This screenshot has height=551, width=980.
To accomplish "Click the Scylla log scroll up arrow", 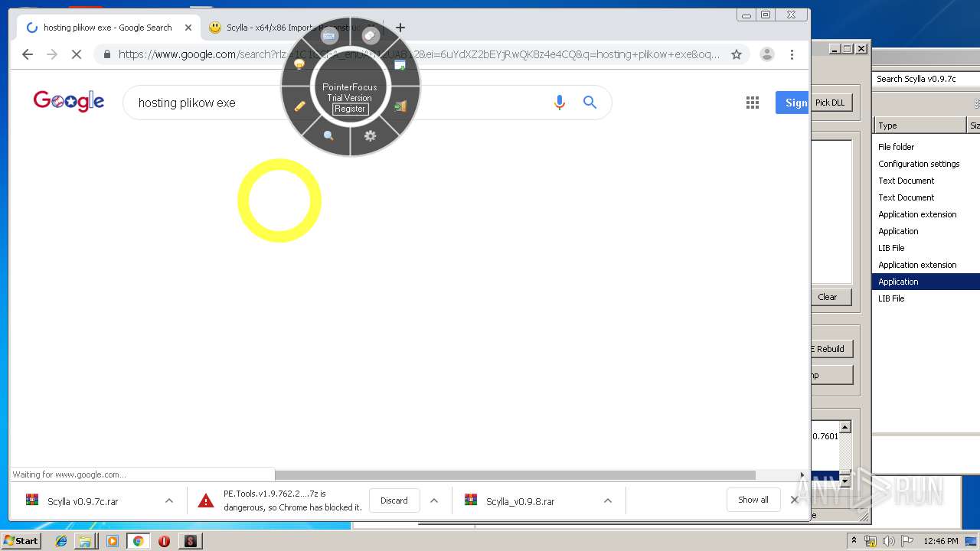I will (x=845, y=427).
